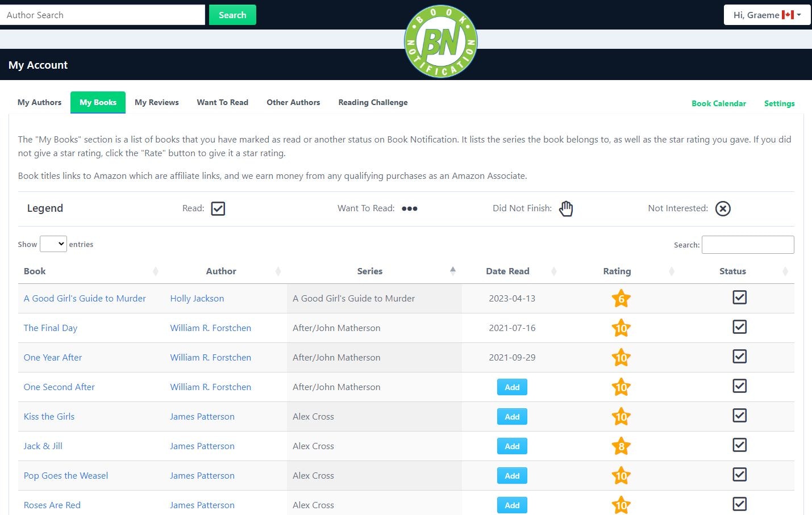
Task: Click the Book Notification logo
Action: (x=441, y=41)
